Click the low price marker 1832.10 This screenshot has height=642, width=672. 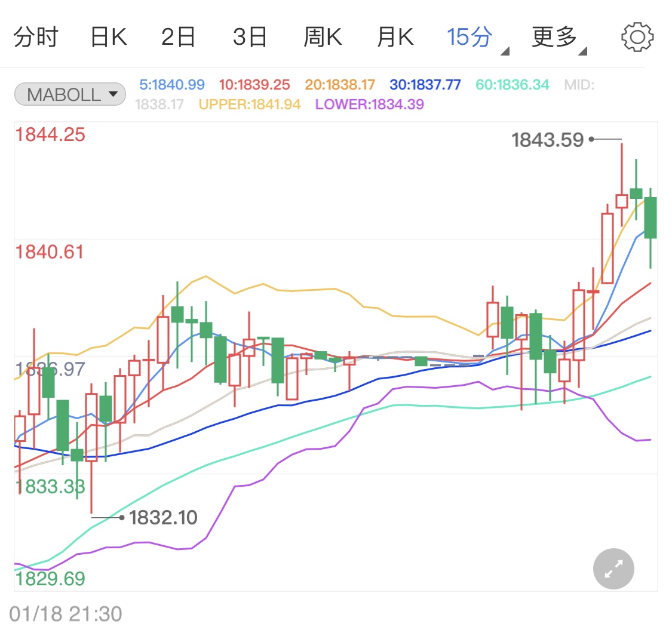click(163, 517)
